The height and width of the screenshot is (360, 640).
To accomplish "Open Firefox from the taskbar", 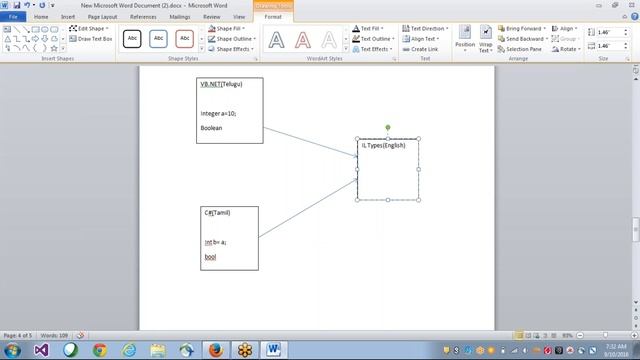I will (x=216, y=350).
